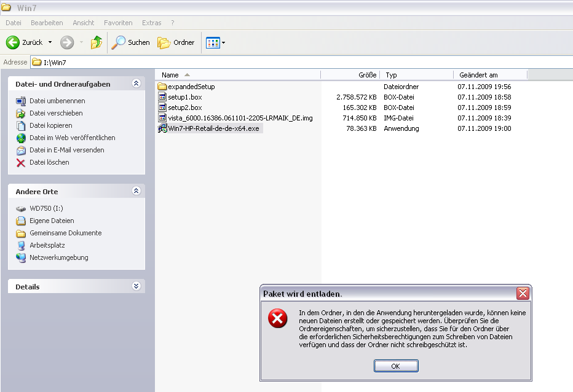This screenshot has height=392, width=573.
Task: Click the Datei kopieren link
Action: pyautogui.click(x=51, y=125)
